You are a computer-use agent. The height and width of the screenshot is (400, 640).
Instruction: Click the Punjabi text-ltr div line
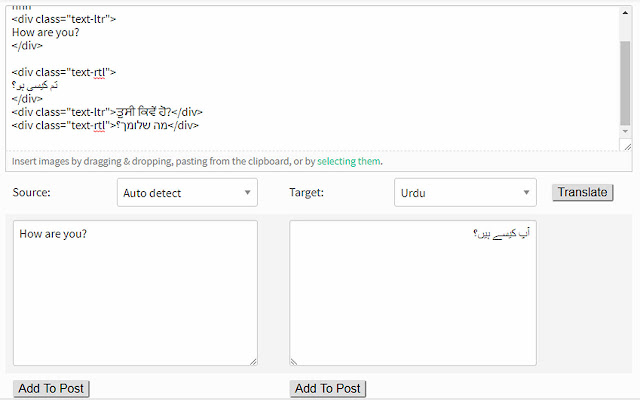[x=107, y=112]
